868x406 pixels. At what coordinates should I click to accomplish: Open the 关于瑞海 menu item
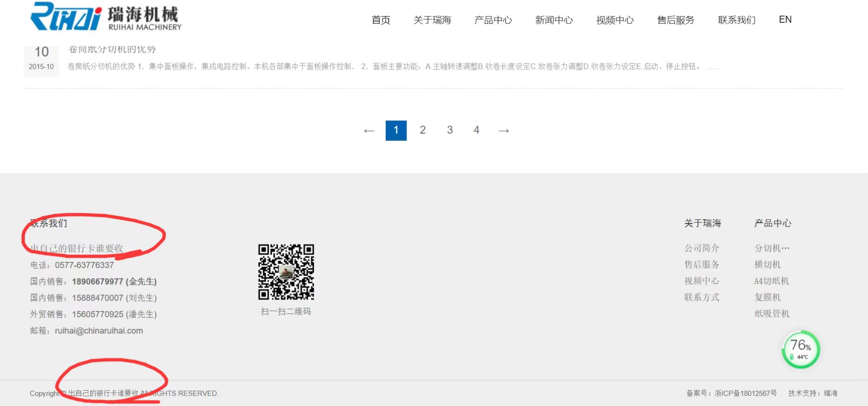tap(432, 20)
